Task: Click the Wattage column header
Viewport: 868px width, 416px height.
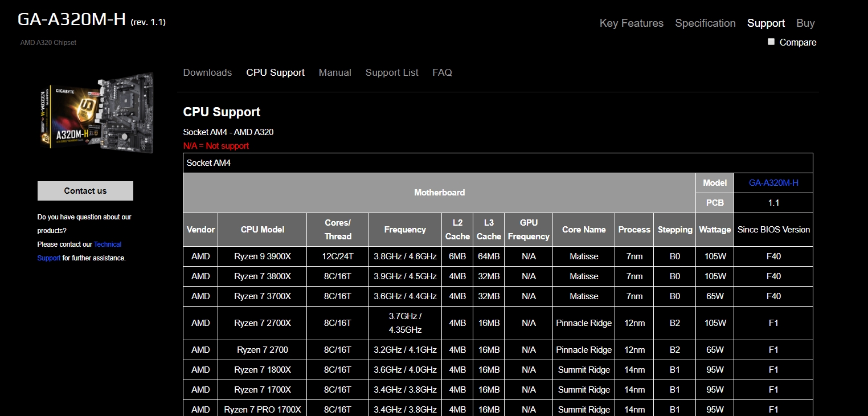Action: 715,230
